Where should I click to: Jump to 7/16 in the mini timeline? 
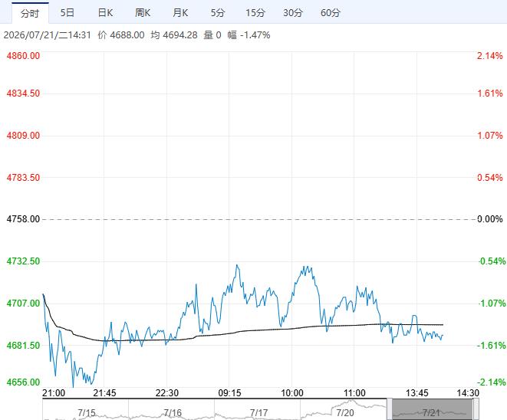point(173,413)
